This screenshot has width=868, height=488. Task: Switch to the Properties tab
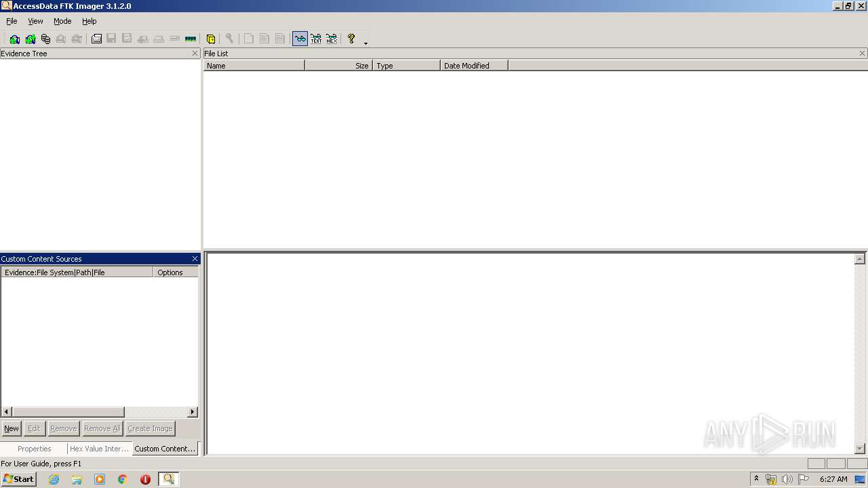34,449
